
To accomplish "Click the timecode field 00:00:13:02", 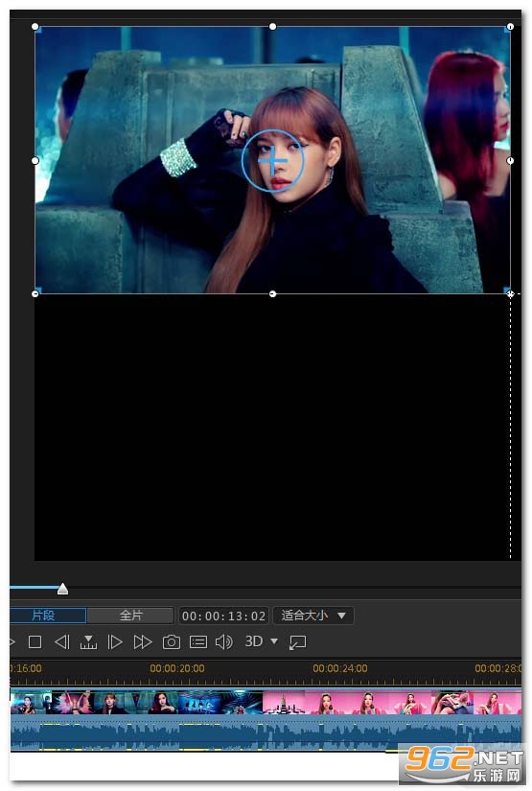I will click(x=223, y=616).
